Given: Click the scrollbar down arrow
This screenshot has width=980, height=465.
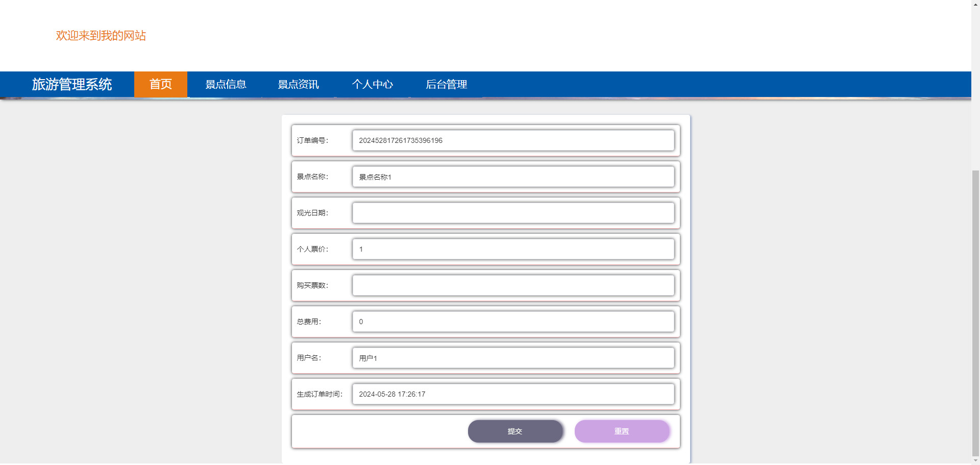Looking at the screenshot, I should click(x=975, y=460).
